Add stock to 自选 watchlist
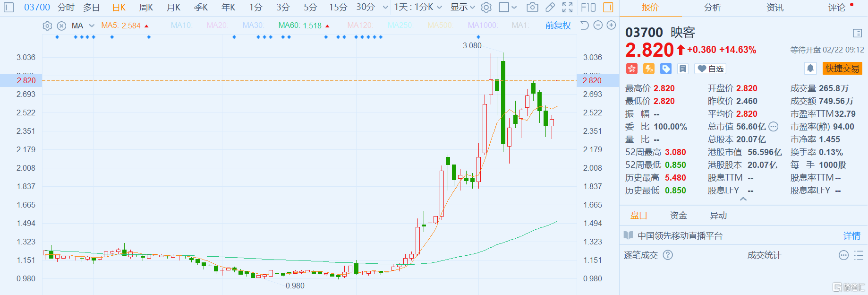Viewport: 868px width, 295px height. pos(710,69)
